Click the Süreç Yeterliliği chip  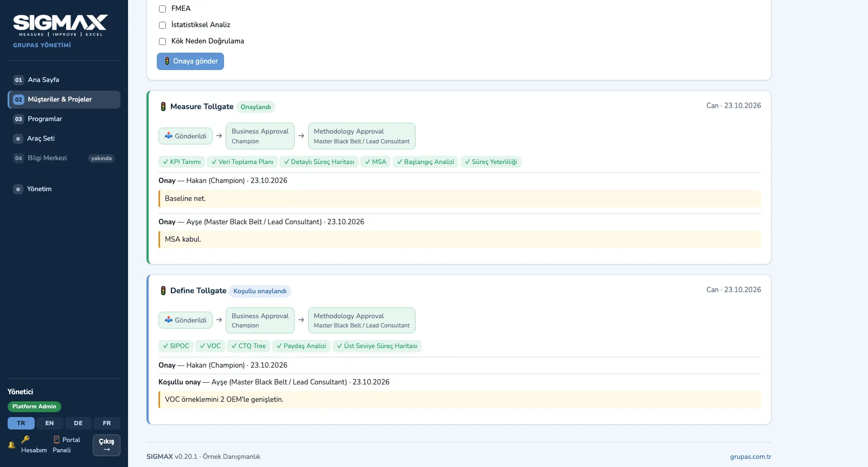tap(491, 162)
